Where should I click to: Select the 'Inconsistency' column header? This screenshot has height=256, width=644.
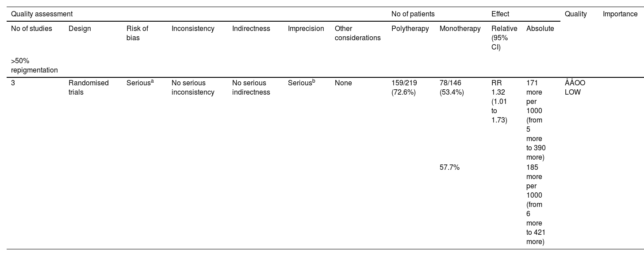click(x=193, y=29)
